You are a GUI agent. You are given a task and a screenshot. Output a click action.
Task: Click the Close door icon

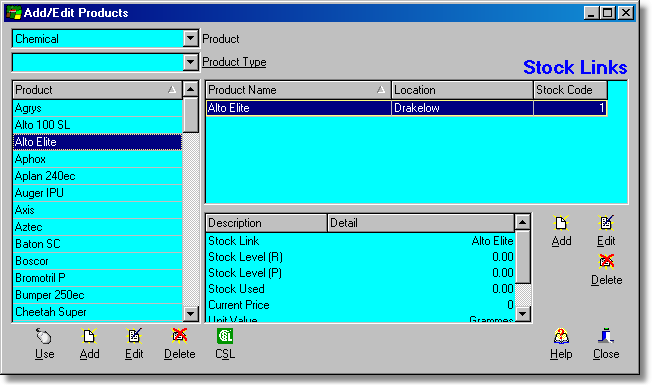606,336
